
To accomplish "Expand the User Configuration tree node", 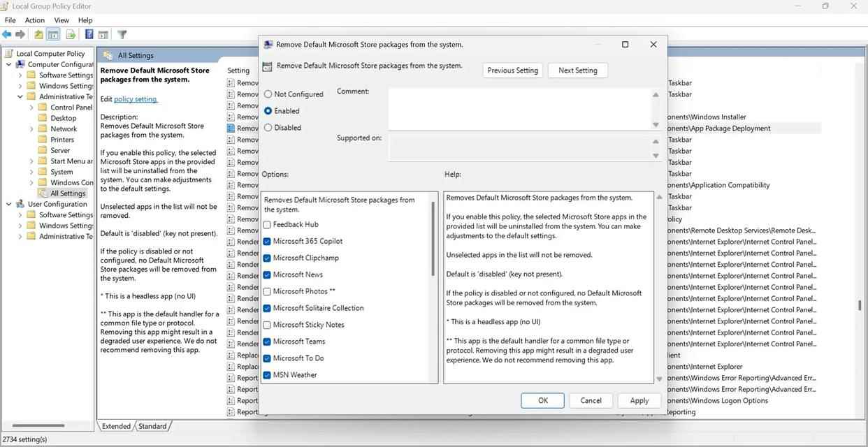I will click(8, 204).
